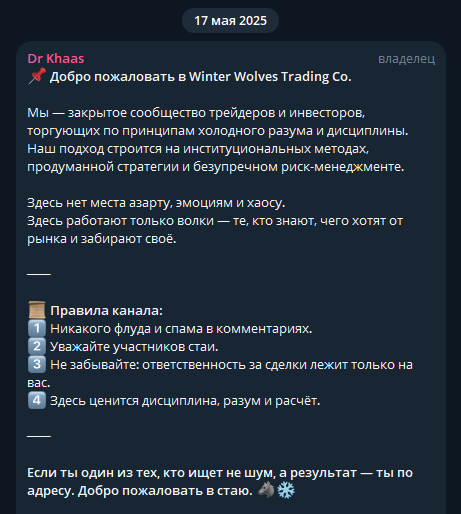The height and width of the screenshot is (514, 461).
Task: Click the scroll emoji next to Правила канала
Action: coord(37,310)
